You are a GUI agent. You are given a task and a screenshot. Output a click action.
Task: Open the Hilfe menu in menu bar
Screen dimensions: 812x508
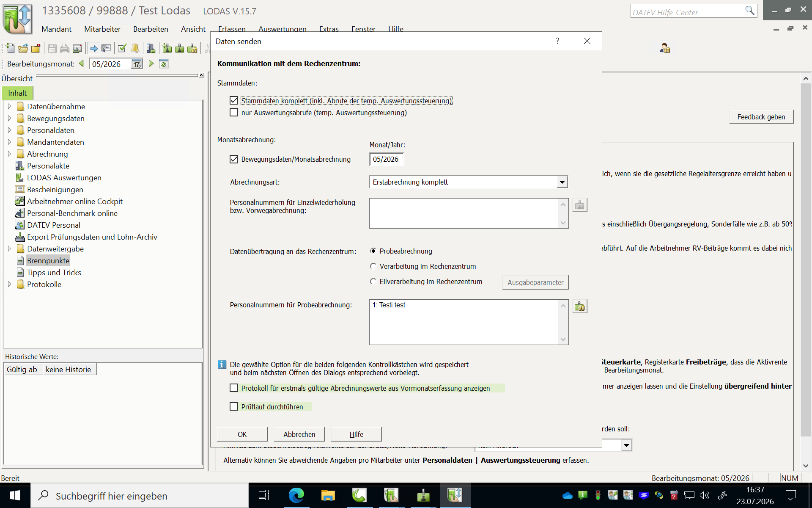click(396, 29)
